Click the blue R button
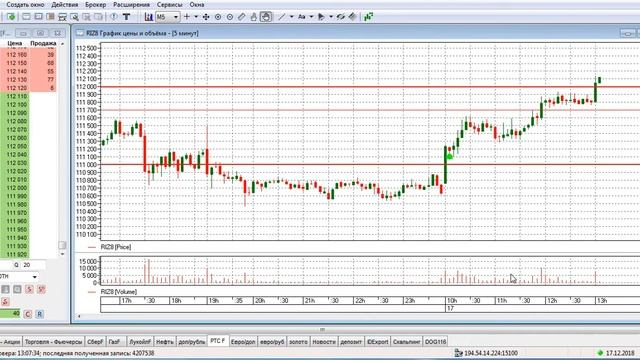This screenshot has height=360, width=640. coord(40,314)
